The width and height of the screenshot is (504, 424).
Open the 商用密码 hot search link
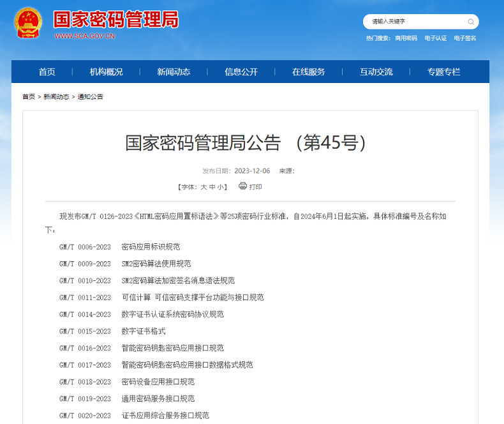406,38
